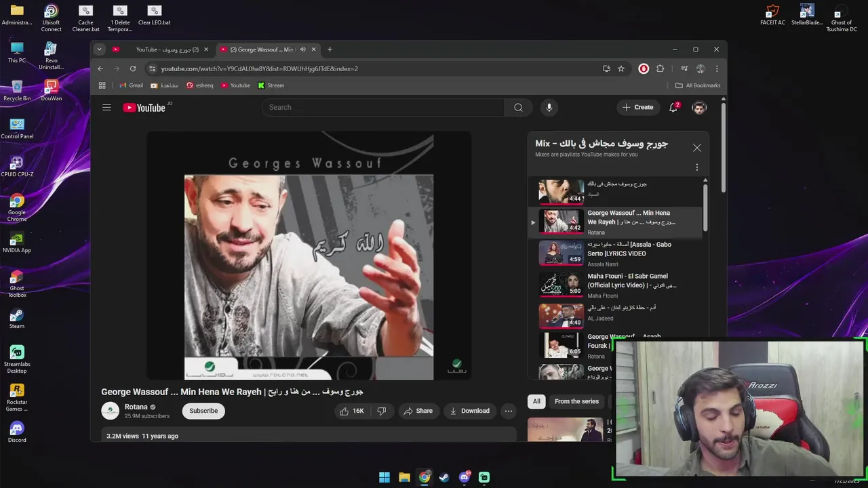Bookmark this page with star icon
868x488 pixels.
pos(621,68)
